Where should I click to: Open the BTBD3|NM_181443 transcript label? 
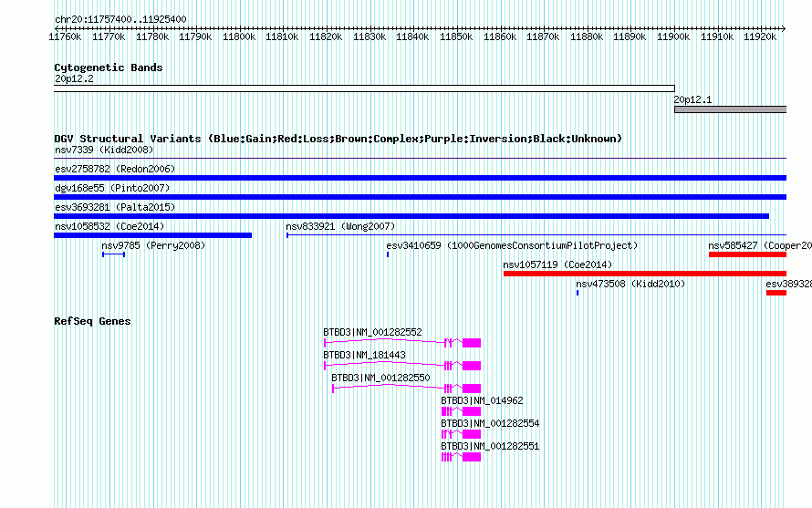pyautogui.click(x=364, y=355)
